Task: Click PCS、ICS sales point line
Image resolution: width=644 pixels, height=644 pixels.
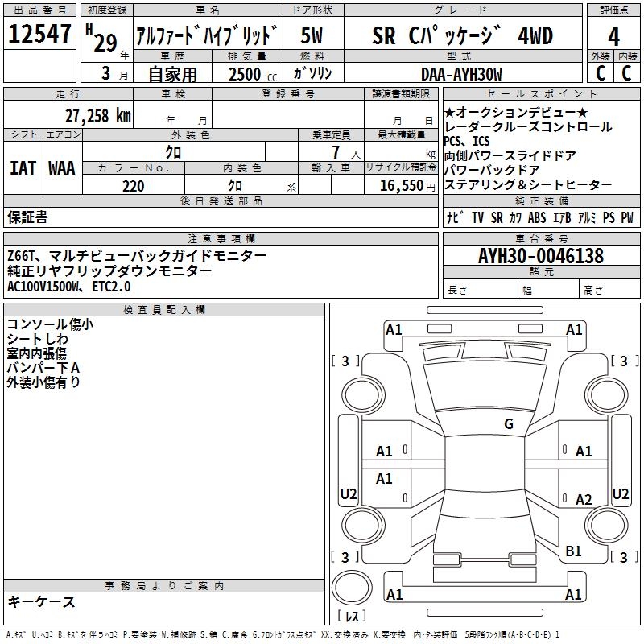Action: (x=467, y=142)
